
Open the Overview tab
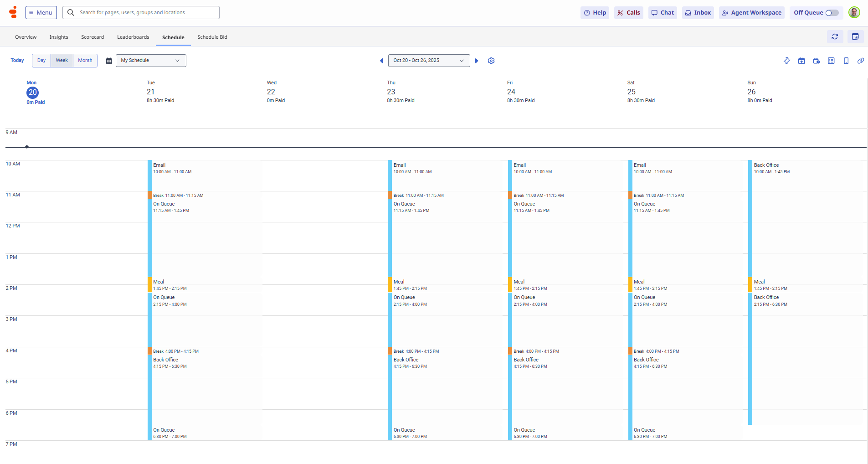click(26, 37)
